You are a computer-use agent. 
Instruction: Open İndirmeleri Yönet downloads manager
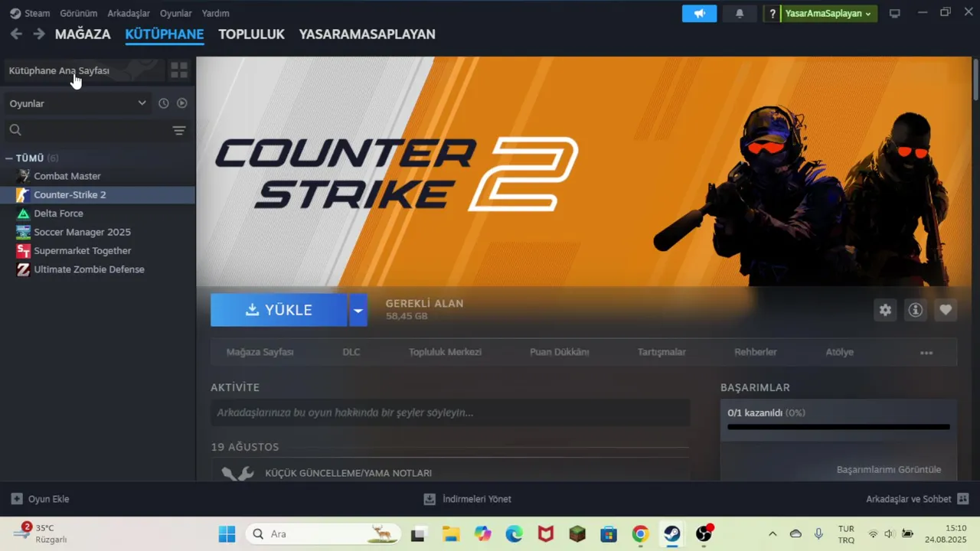coord(467,499)
